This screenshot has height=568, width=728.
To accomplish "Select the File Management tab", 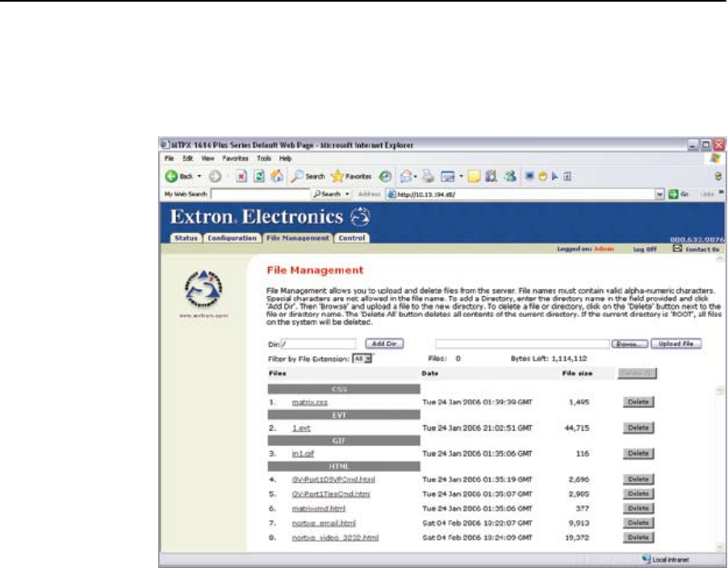I will 298,238.
